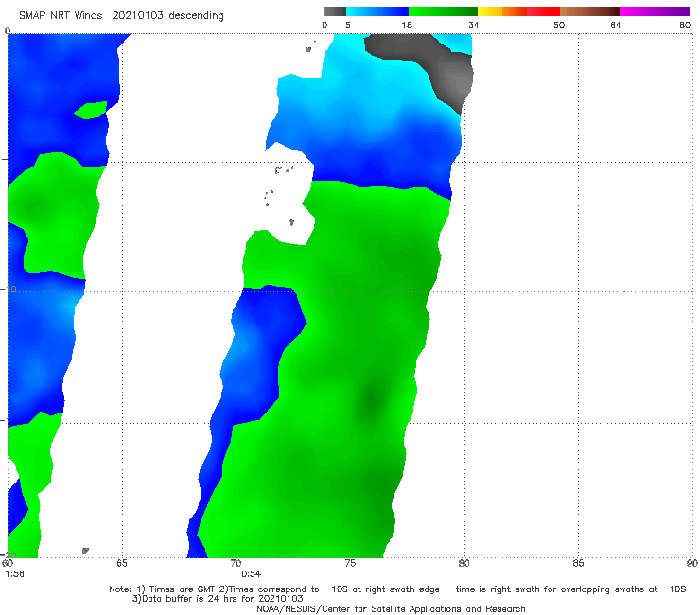Click the cyan-to-blue segment of the color scale
The width and height of the screenshot is (700, 615).
pyautogui.click(x=377, y=11)
